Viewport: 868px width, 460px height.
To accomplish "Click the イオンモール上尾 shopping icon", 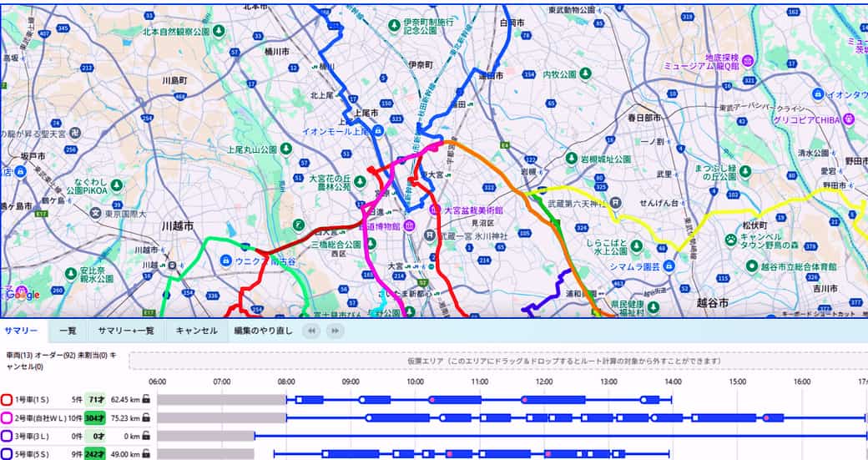I will click(x=378, y=131).
